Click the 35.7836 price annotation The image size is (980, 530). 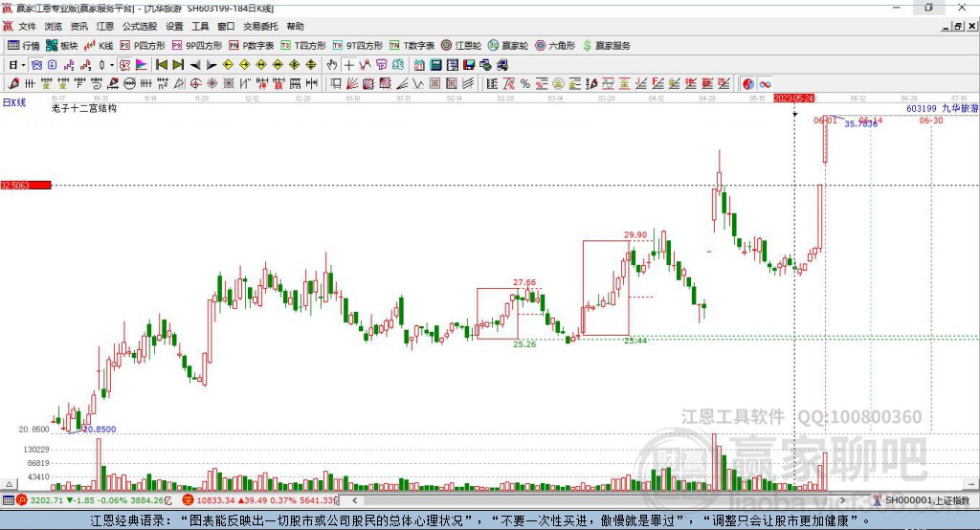[861, 123]
